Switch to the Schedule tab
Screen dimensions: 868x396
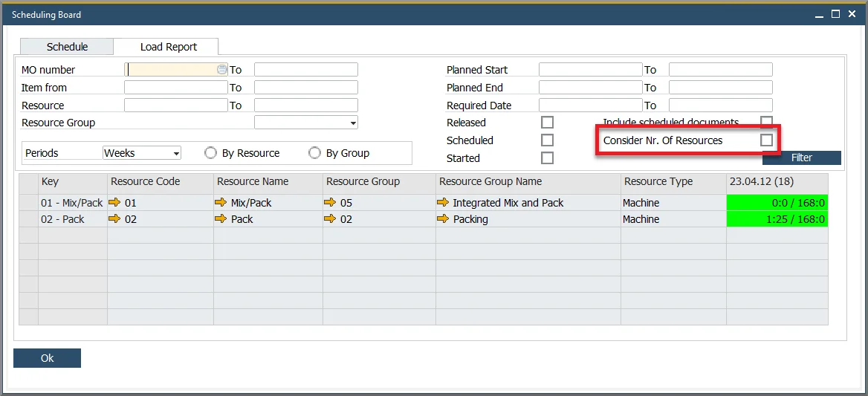[67, 47]
